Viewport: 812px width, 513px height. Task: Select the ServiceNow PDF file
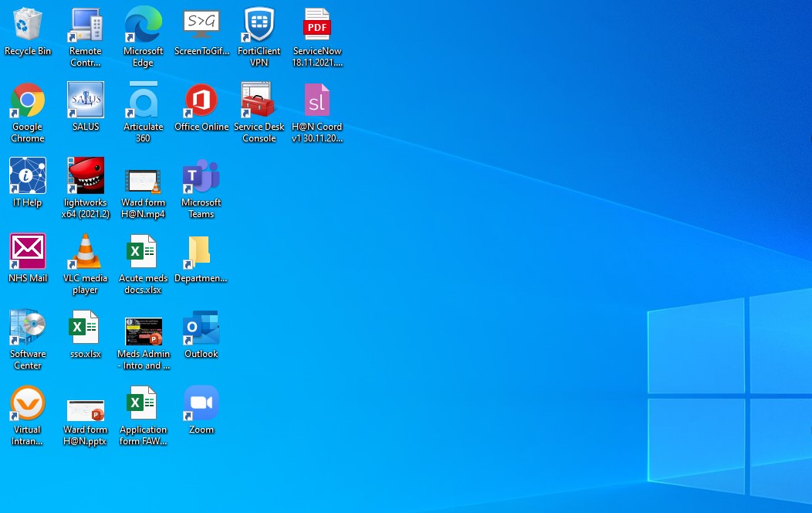[317, 25]
